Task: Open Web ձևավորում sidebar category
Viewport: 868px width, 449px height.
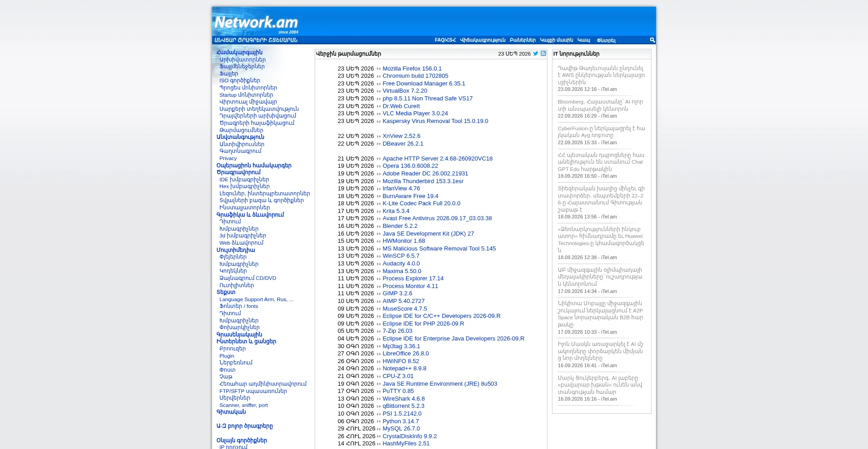Action: point(241,243)
